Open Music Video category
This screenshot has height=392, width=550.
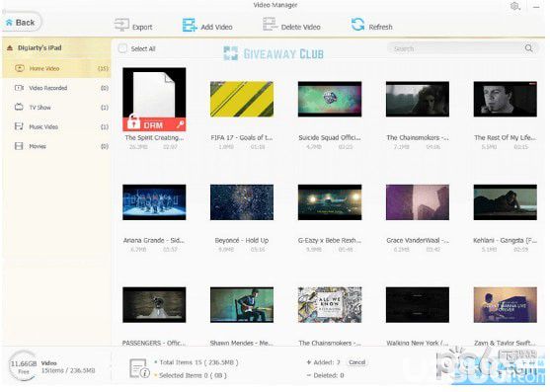pos(56,127)
